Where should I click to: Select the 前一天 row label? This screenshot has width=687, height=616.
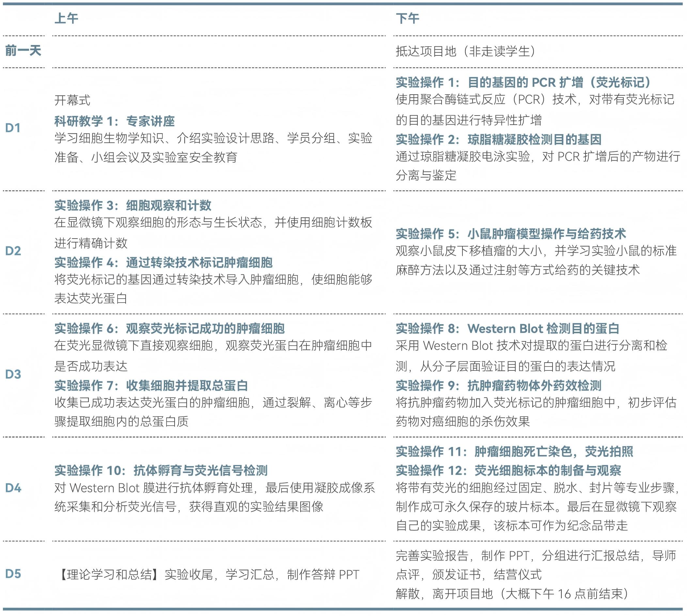coord(23,51)
